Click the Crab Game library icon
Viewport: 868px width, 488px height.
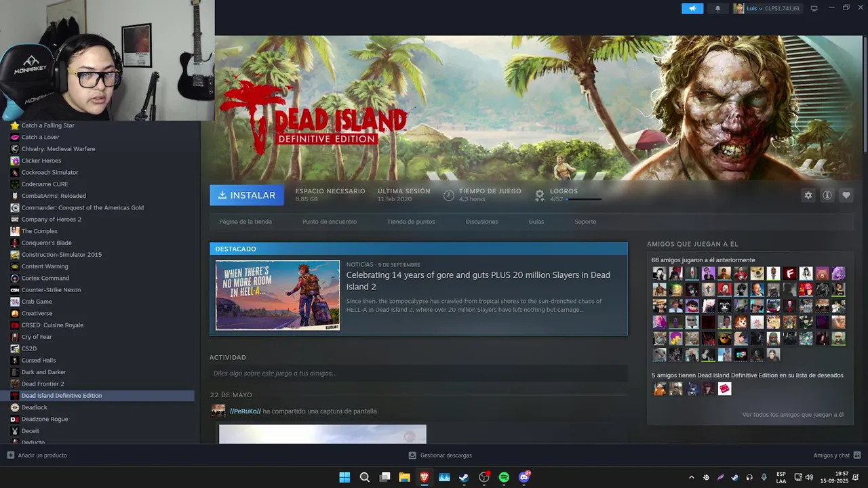point(15,302)
